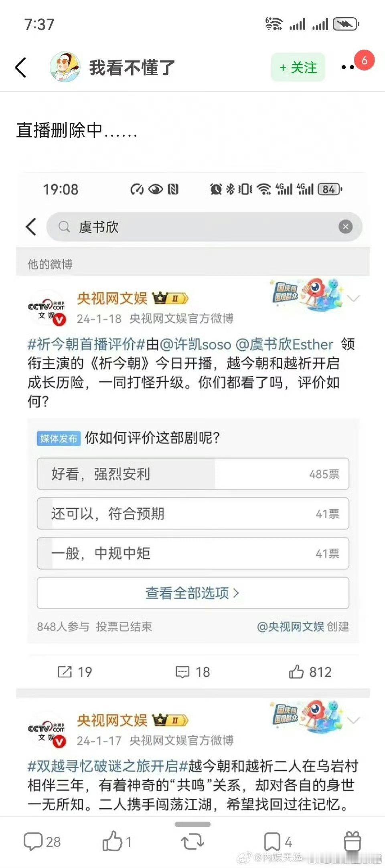Screen dimensions: 385x868
Task: Tap the search field containing 虞书欣
Action: tap(205, 227)
